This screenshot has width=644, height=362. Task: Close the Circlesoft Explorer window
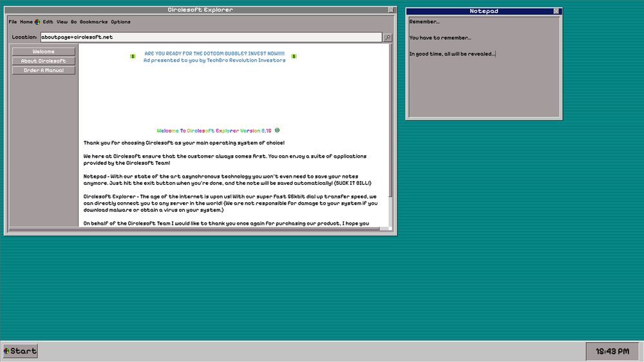pos(391,10)
